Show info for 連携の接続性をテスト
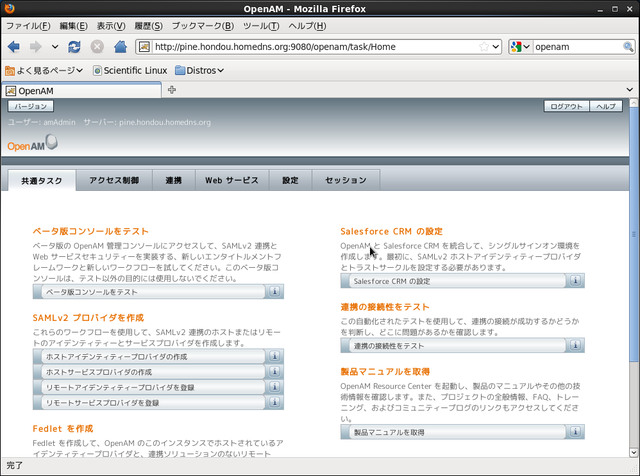Viewport: 640px width, 476px height. click(576, 345)
